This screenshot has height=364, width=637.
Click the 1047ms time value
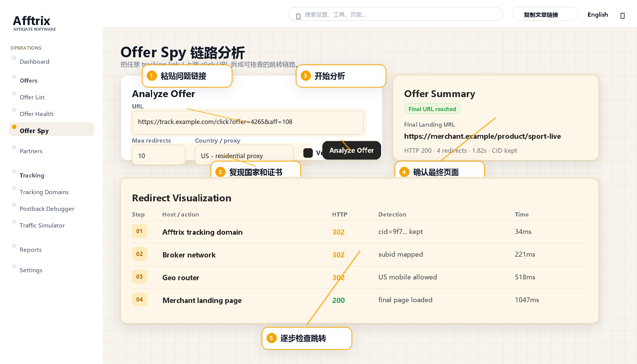(527, 300)
